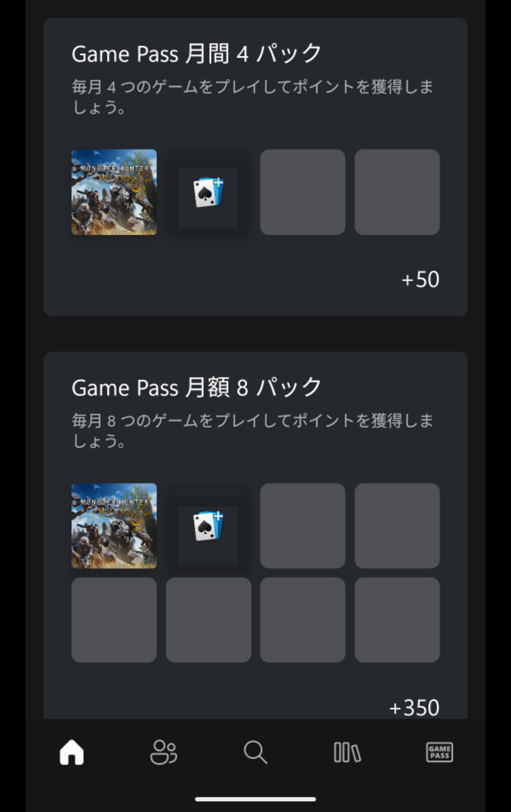Open the Game Pass tab icon

pyautogui.click(x=440, y=752)
